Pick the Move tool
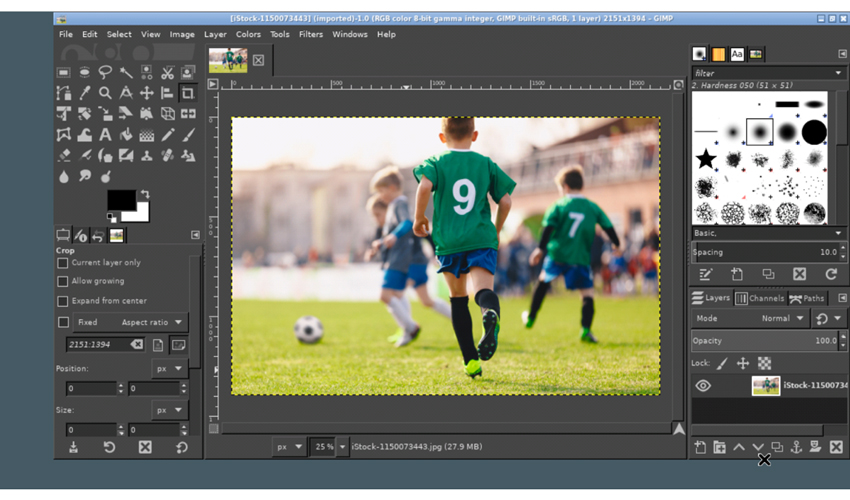Image resolution: width=850 pixels, height=500 pixels. tap(147, 93)
